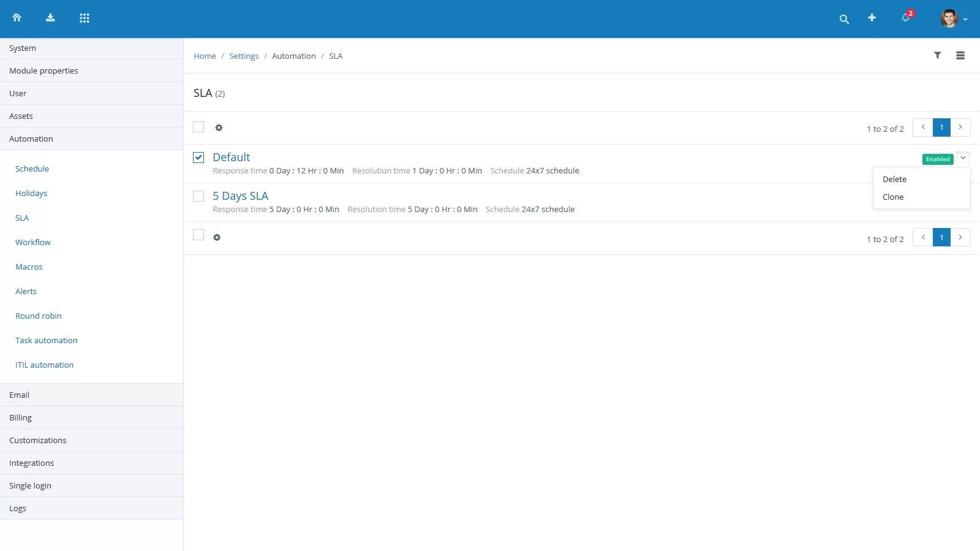This screenshot has width=980, height=551.
Task: Open Workflow in the Automation submenu
Action: (33, 242)
